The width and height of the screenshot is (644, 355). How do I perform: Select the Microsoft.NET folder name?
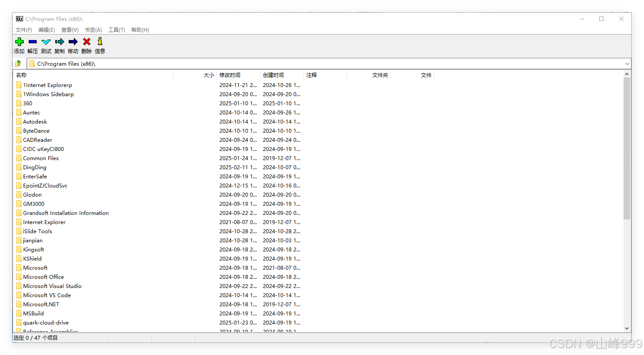[41, 305]
